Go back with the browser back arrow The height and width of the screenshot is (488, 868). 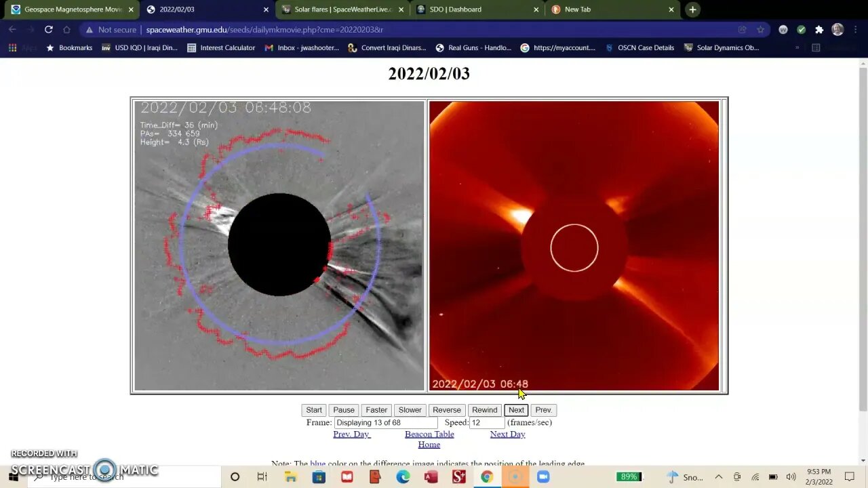12,30
